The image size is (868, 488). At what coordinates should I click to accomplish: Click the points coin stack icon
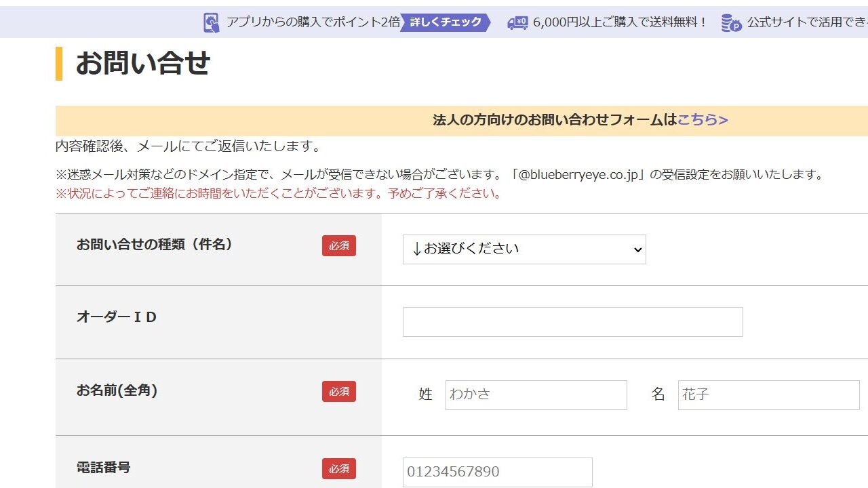(x=731, y=22)
